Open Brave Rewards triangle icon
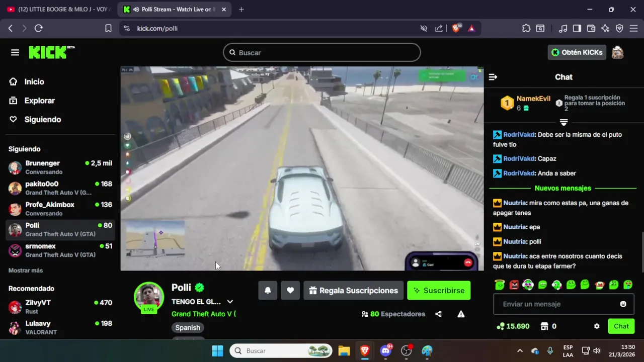Screen dimensions: 644x362 coord(471,29)
